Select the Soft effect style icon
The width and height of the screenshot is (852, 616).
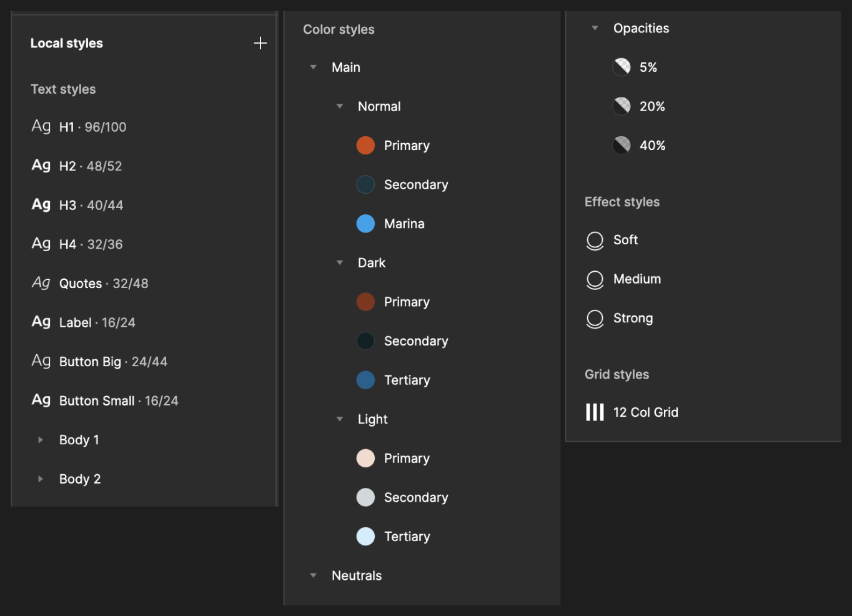tap(595, 241)
